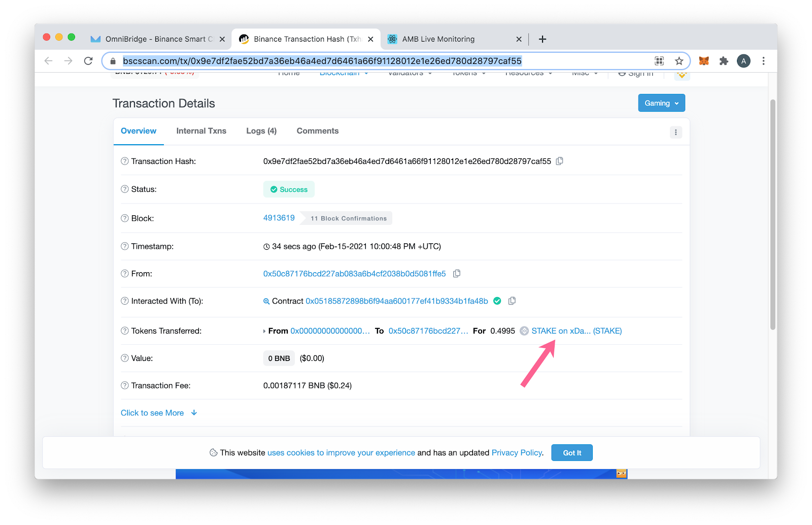Screen dimensions: 812x525
Task: Click the help icon beside From
Action: 125,274
